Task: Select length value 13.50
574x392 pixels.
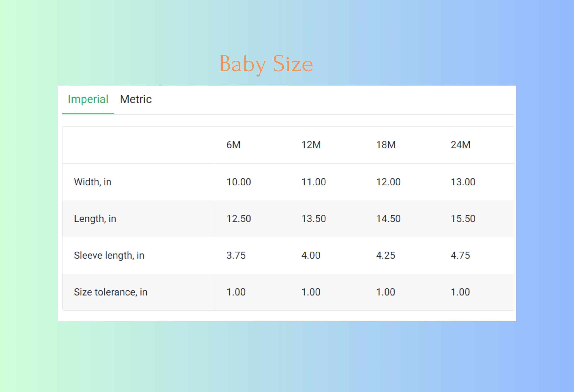Action: pyautogui.click(x=313, y=219)
